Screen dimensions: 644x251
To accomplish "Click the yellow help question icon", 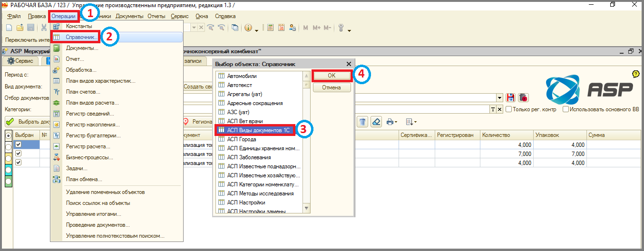I will coord(636,74).
